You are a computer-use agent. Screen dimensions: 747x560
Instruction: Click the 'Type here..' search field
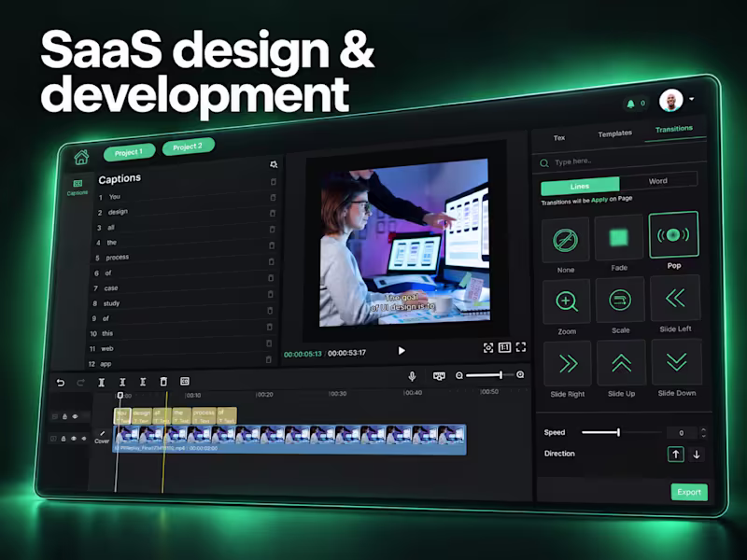[x=619, y=161]
